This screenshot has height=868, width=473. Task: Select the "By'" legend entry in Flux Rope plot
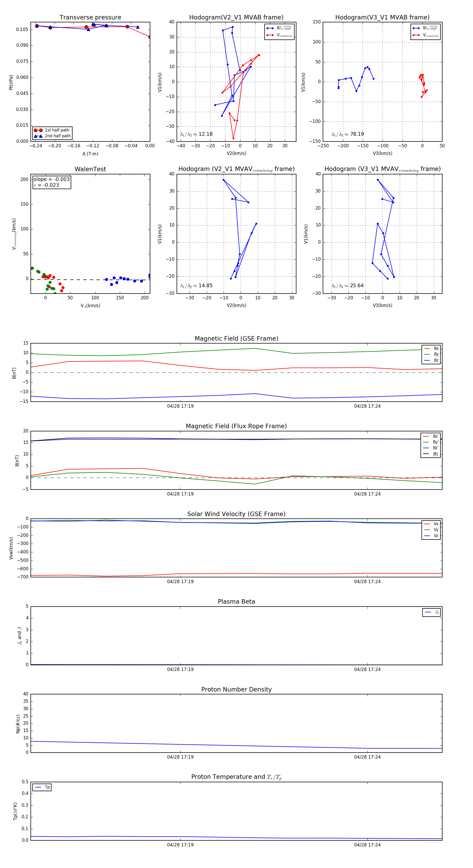point(431,442)
